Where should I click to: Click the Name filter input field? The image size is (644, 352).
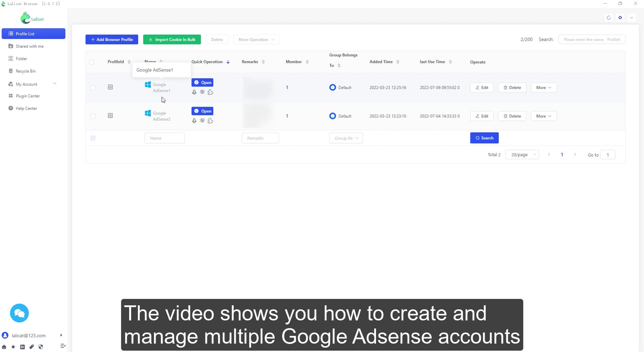coord(164,138)
